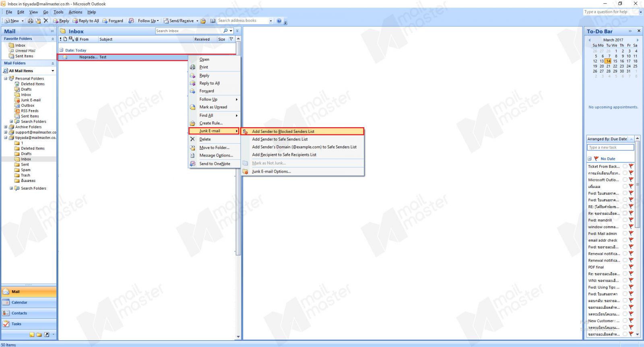This screenshot has width=644, height=347.
Task: Click the Mail navigation button
Action: (29, 291)
